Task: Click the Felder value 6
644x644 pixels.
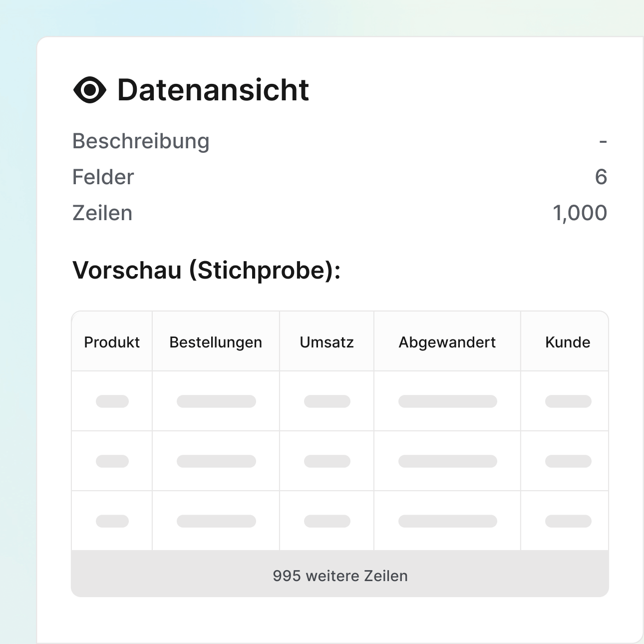Action: (x=601, y=177)
